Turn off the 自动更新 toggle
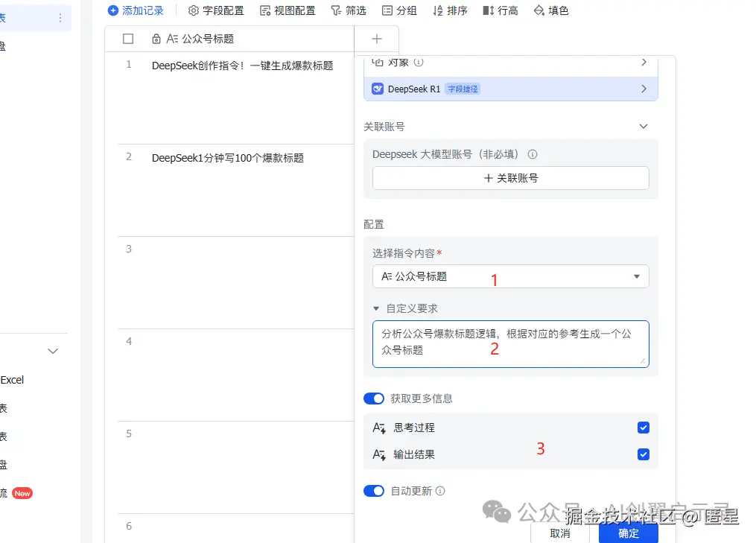Screen dimensions: 756x543 [x=374, y=491]
